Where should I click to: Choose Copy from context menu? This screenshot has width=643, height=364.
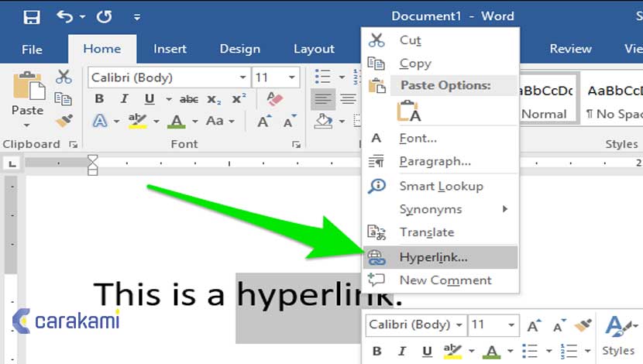coord(441,64)
